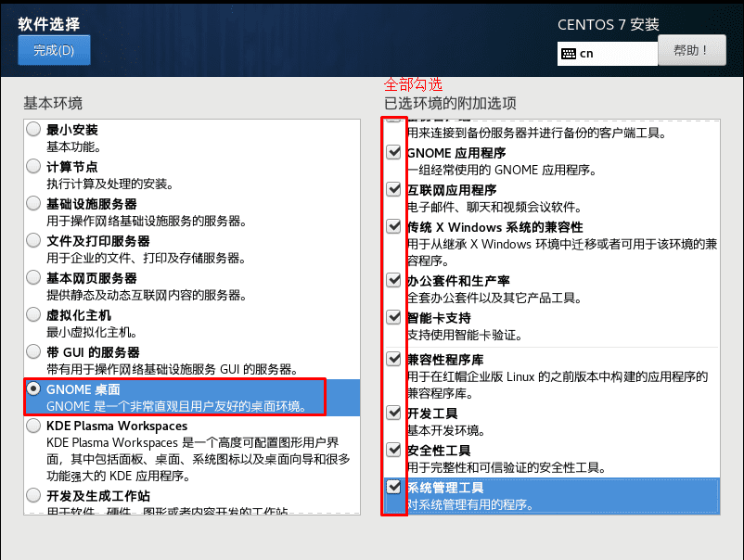Click the 完成(D) done button

(x=54, y=50)
